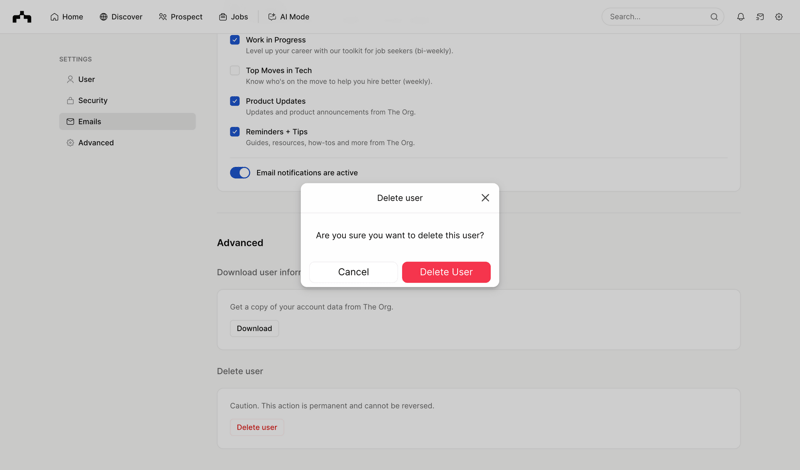This screenshot has width=800, height=470.
Task: Open the Prospect page
Action: click(180, 17)
